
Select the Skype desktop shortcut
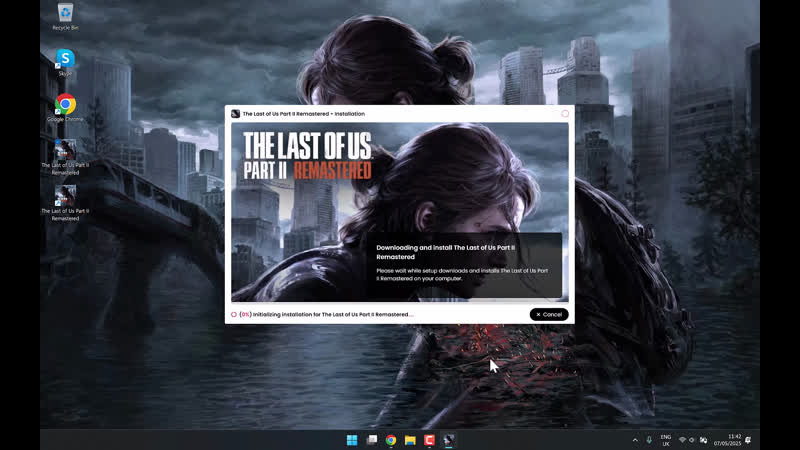[x=65, y=63]
